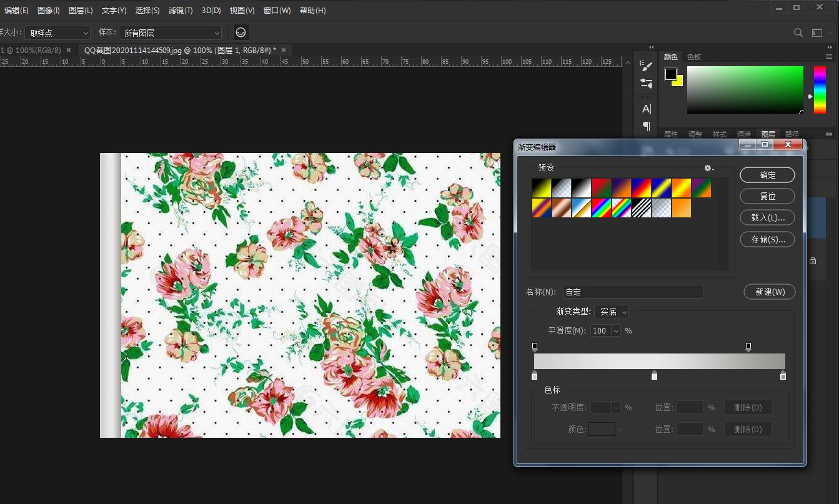Open the 样本 所有图层 dropdown
Screen dimensions: 839x504
[171, 33]
